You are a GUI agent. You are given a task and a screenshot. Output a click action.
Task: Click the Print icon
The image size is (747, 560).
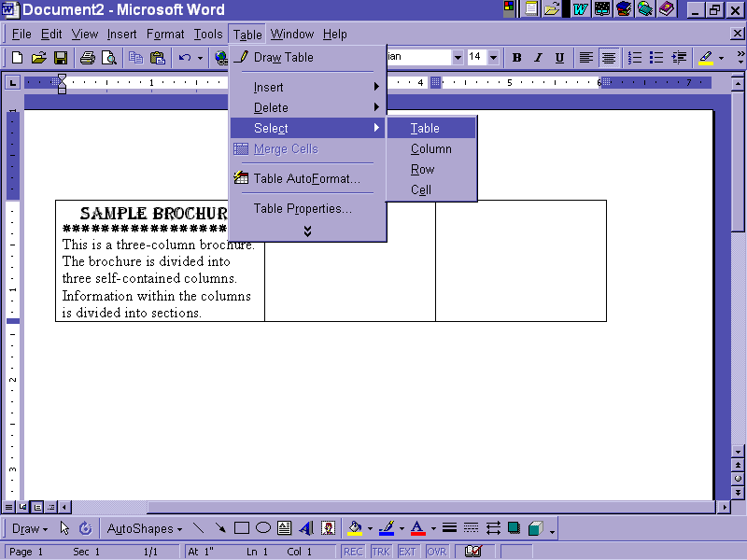(88, 58)
